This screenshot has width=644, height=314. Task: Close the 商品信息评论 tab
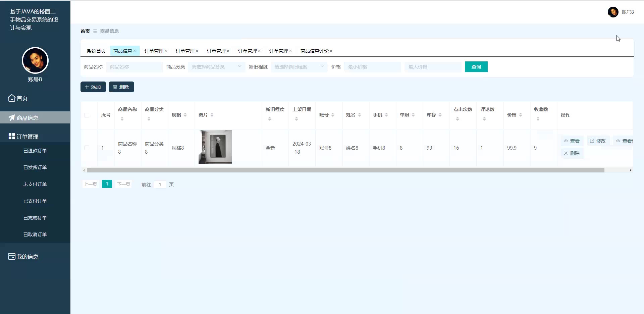[331, 51]
